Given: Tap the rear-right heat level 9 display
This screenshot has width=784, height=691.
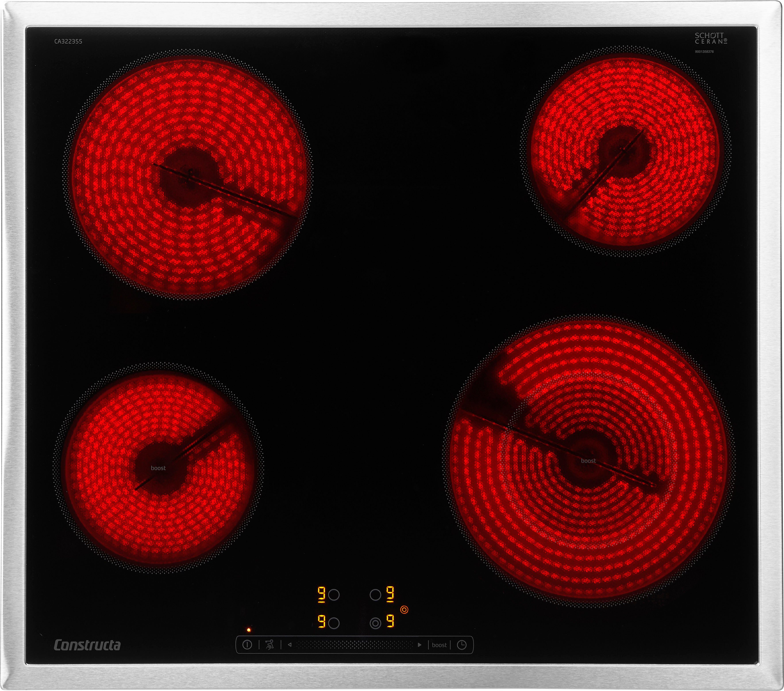Looking at the screenshot, I should click(x=390, y=594).
